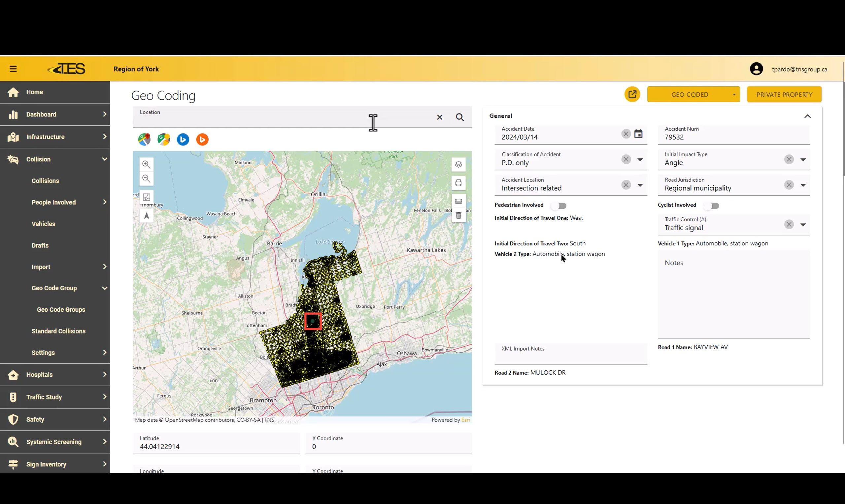845x504 pixels.
Task: Click the location search magnifier icon
Action: [460, 117]
